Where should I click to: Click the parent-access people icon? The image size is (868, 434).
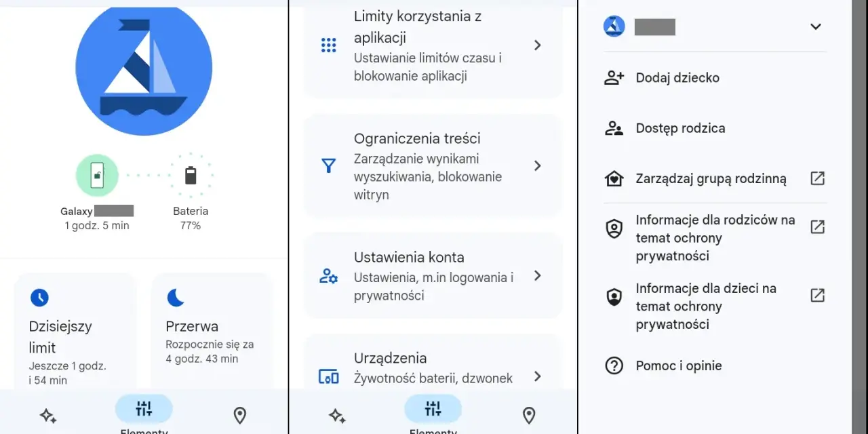(614, 128)
